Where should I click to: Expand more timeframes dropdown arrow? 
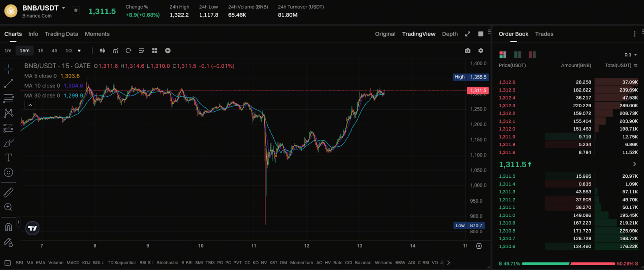[x=79, y=51]
